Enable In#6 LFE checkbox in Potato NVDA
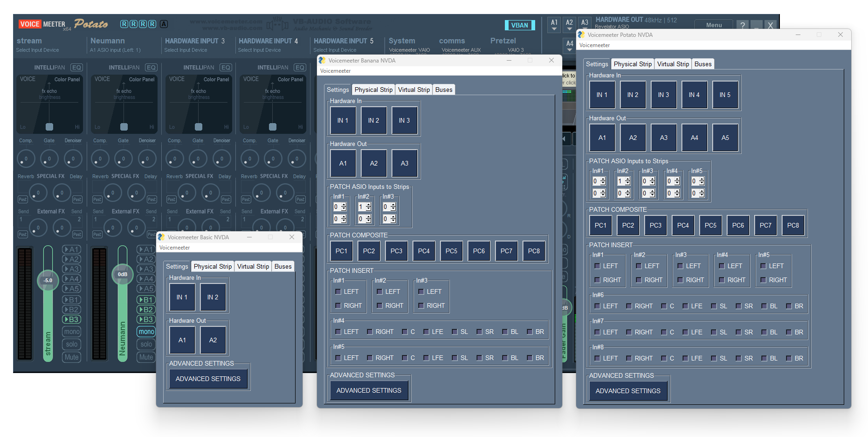This screenshot has height=437, width=868. click(685, 306)
